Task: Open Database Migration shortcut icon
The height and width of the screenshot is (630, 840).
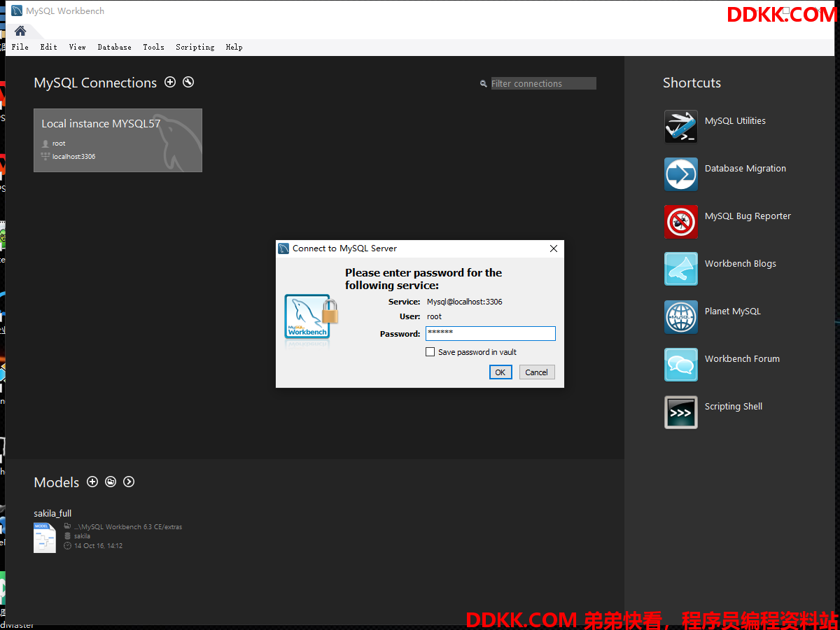Action: point(681,174)
